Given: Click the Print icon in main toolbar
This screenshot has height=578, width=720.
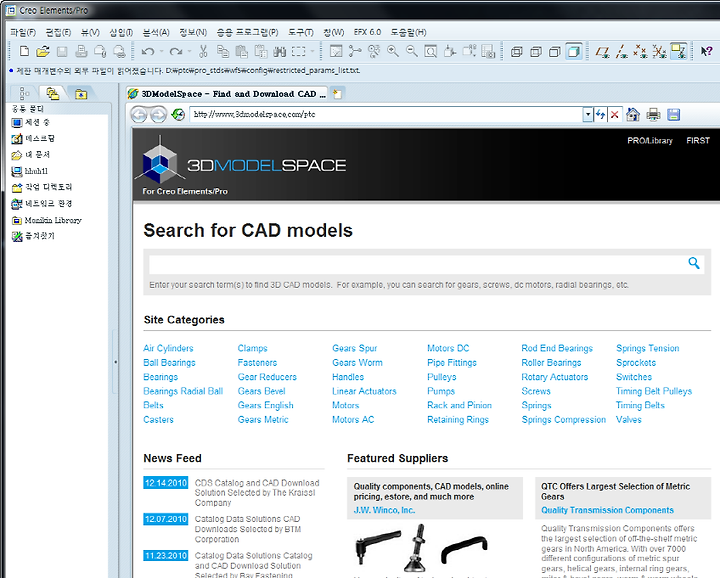Looking at the screenshot, I should pos(81,51).
